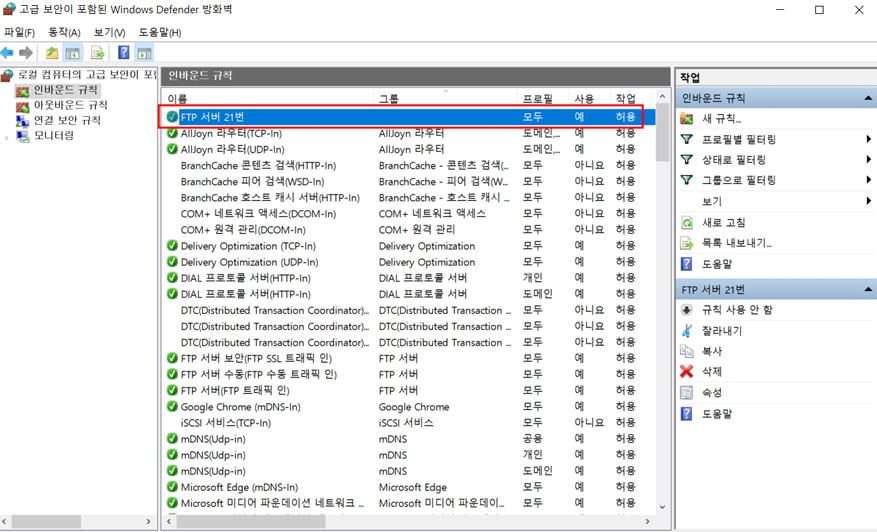The width and height of the screenshot is (877, 532).
Task: Click the 속성 action link
Action: click(x=712, y=393)
